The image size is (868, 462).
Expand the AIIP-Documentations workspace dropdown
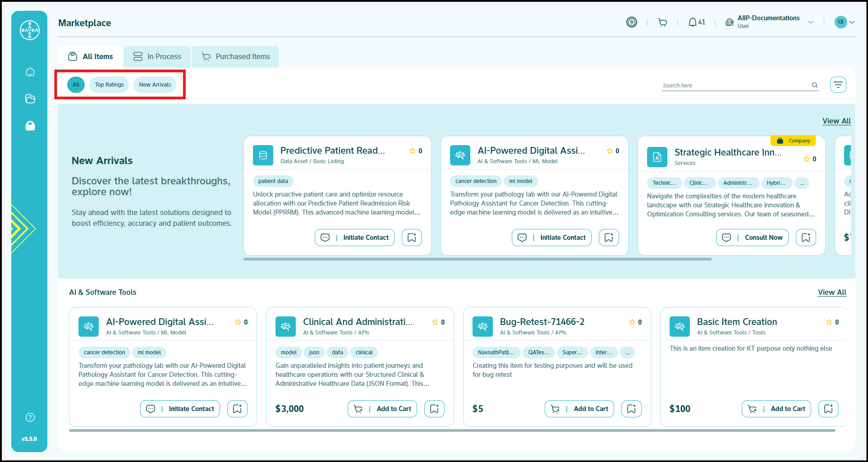(x=811, y=22)
